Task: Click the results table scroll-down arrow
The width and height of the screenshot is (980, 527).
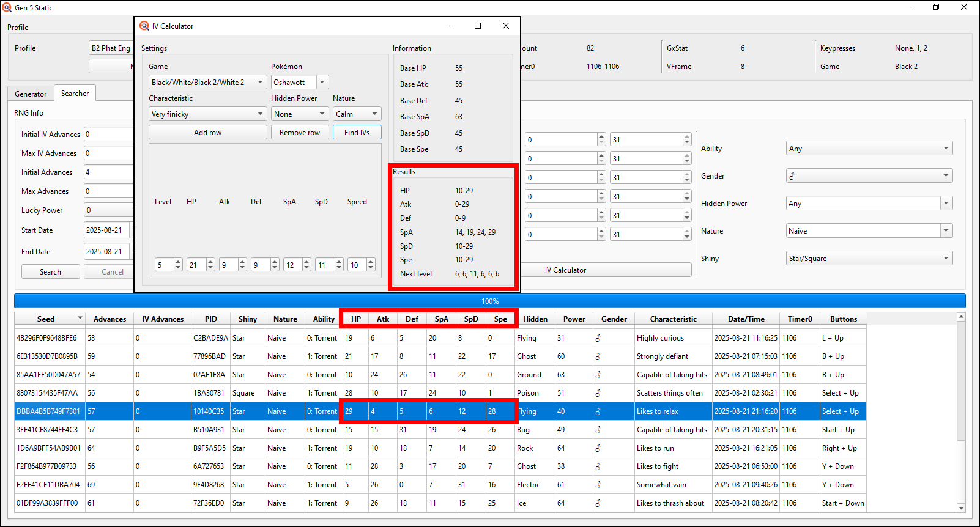Action: [x=961, y=507]
